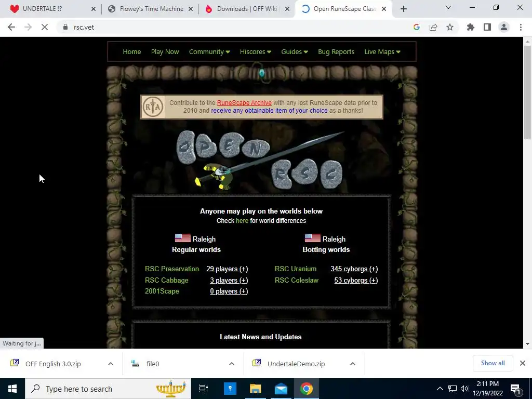
Task: Close the Downloads OFF Wiki tab
Action: [x=287, y=9]
